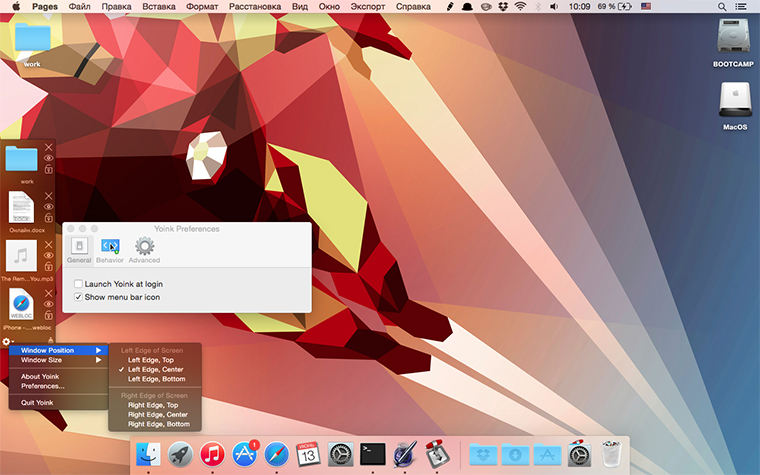This screenshot has width=760, height=475.
Task: Open the Behavior preferences tab
Action: (110, 247)
